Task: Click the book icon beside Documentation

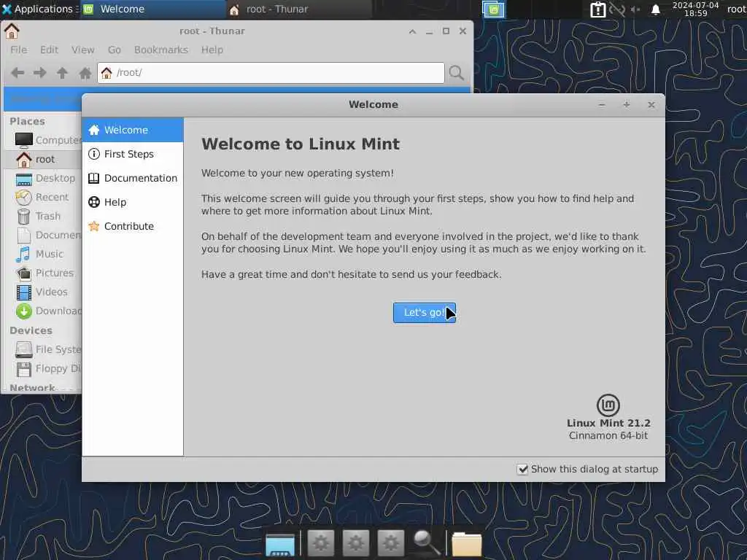Action: 94,178
